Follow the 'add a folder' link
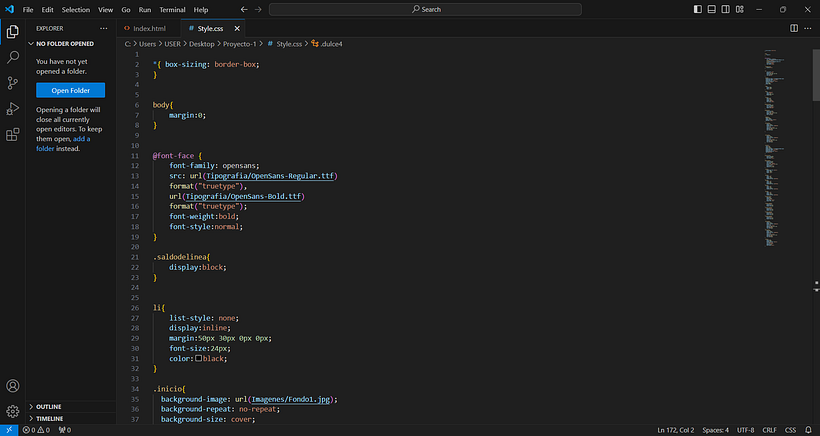 click(63, 144)
